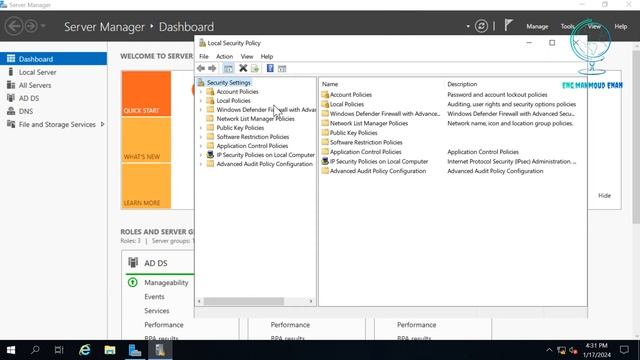
Task: Expand Local Policies tree node
Action: pyautogui.click(x=201, y=101)
